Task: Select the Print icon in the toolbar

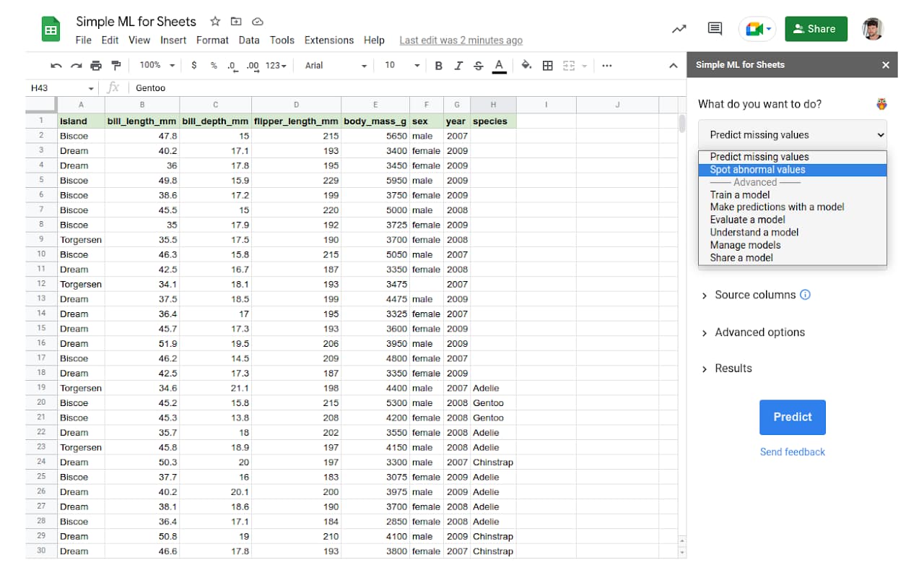Action: pyautogui.click(x=96, y=65)
